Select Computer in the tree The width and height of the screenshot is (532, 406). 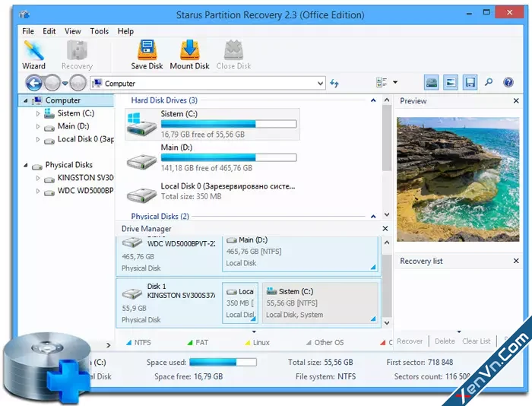coord(63,100)
